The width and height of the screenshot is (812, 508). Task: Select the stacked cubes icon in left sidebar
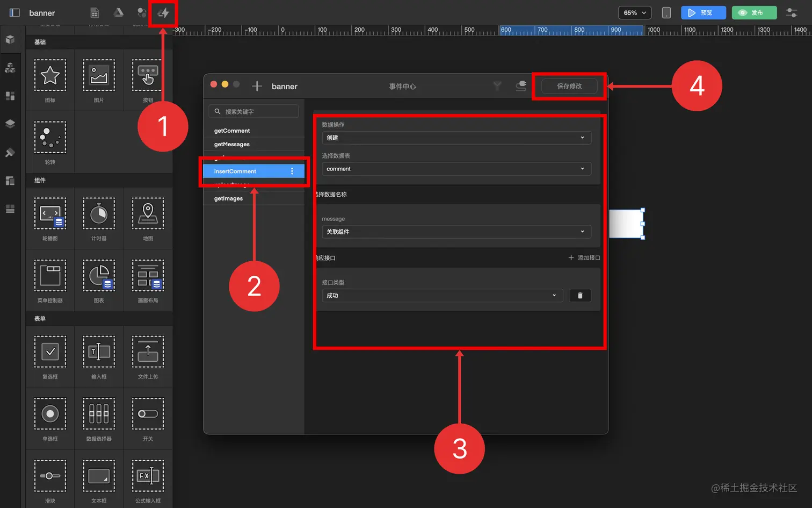click(10, 68)
